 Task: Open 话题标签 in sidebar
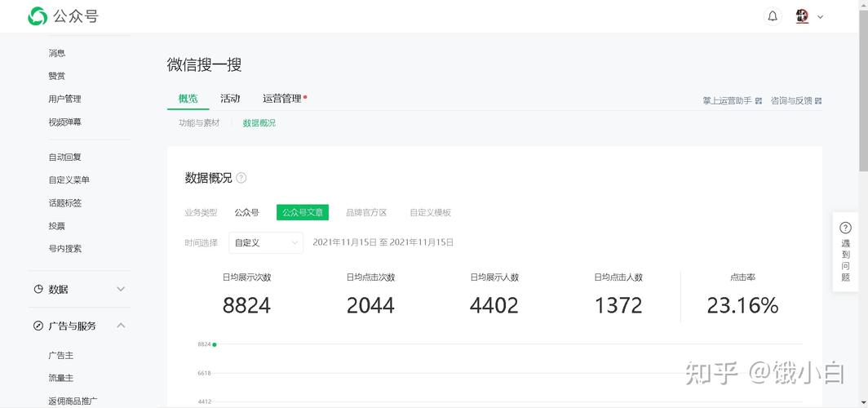tap(64, 203)
